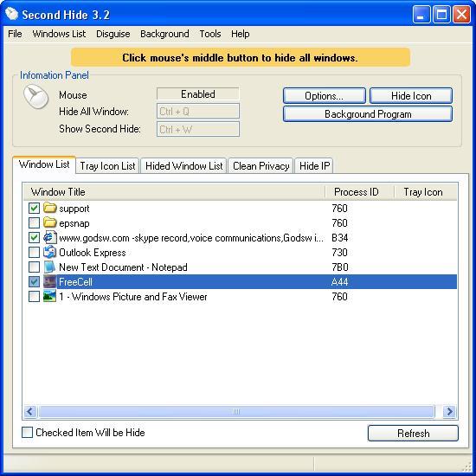Click the Hide All Window hotkey field
This screenshot has width=476, height=476.
tap(198, 112)
